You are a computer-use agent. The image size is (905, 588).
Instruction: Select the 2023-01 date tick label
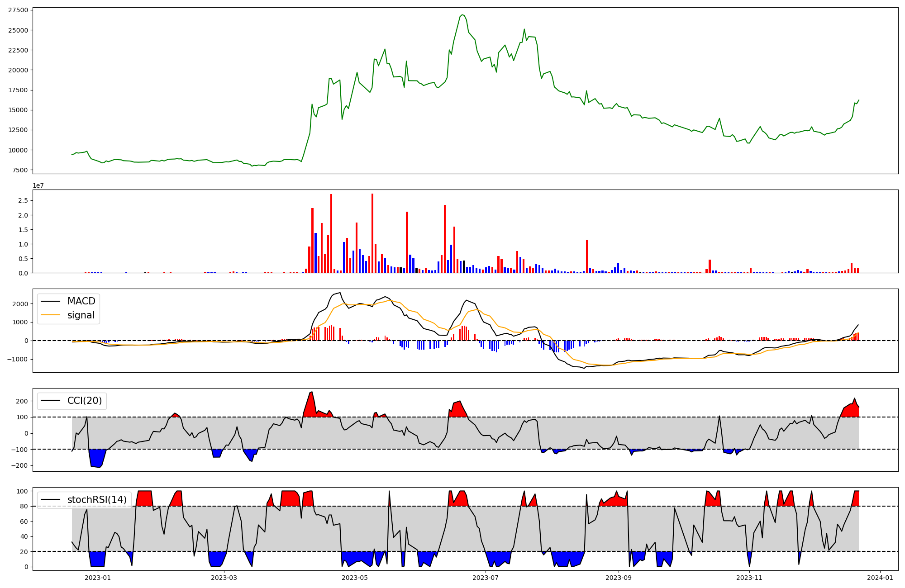tap(98, 578)
